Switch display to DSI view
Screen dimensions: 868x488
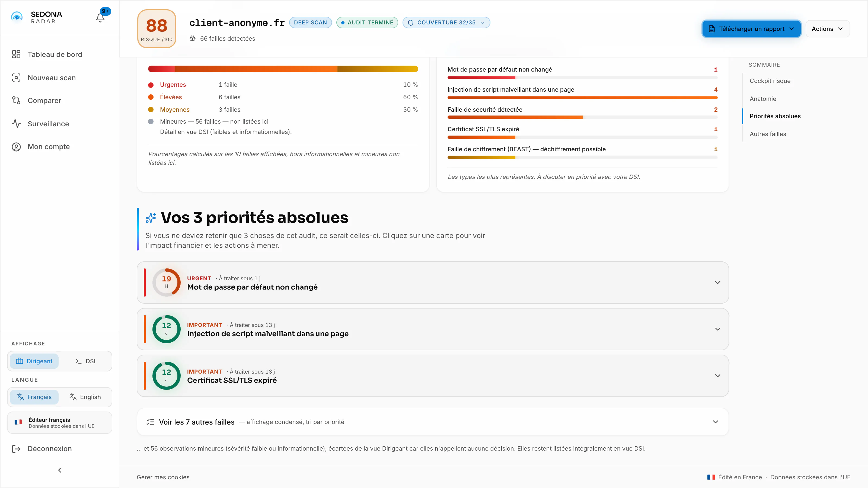85,361
